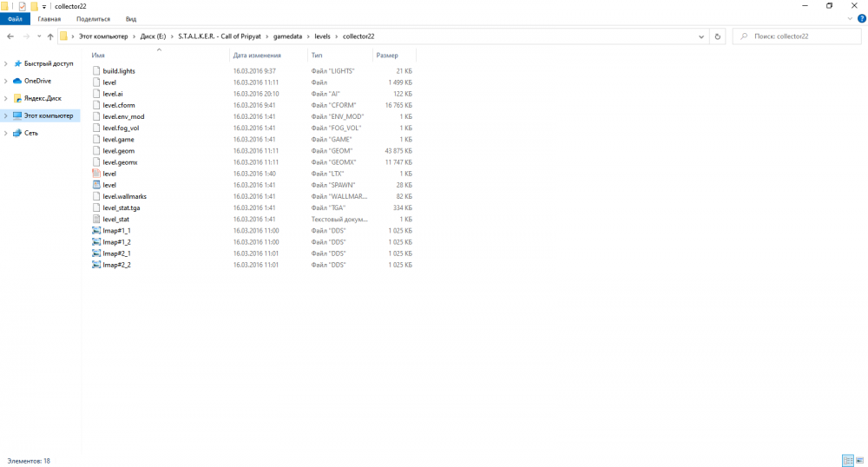Select file named level_stat.tga

tap(122, 207)
